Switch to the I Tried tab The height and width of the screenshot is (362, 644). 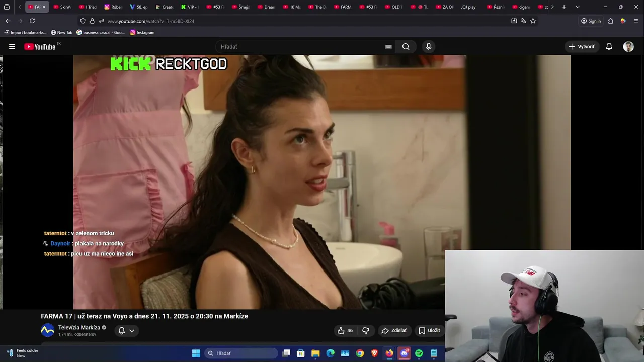click(x=88, y=7)
